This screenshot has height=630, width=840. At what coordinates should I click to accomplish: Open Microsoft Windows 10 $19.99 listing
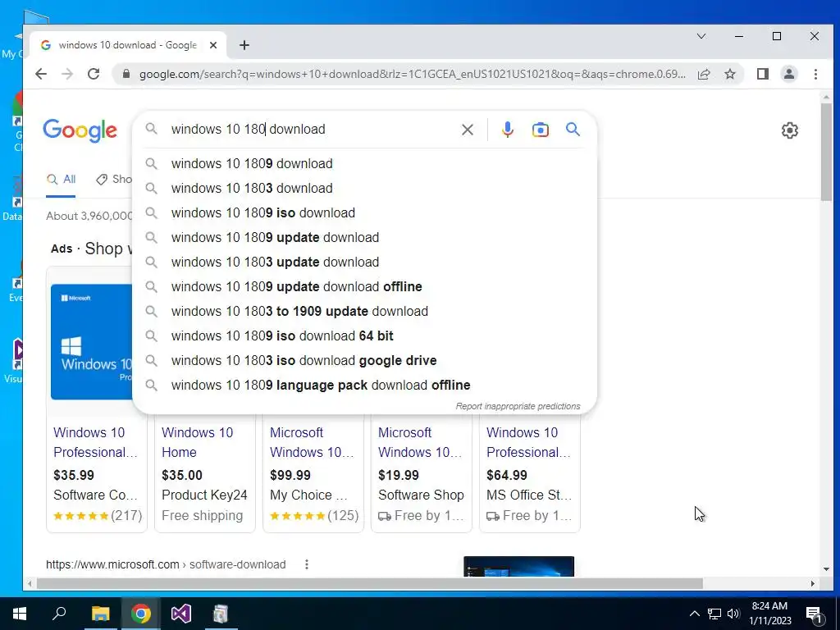pyautogui.click(x=420, y=442)
